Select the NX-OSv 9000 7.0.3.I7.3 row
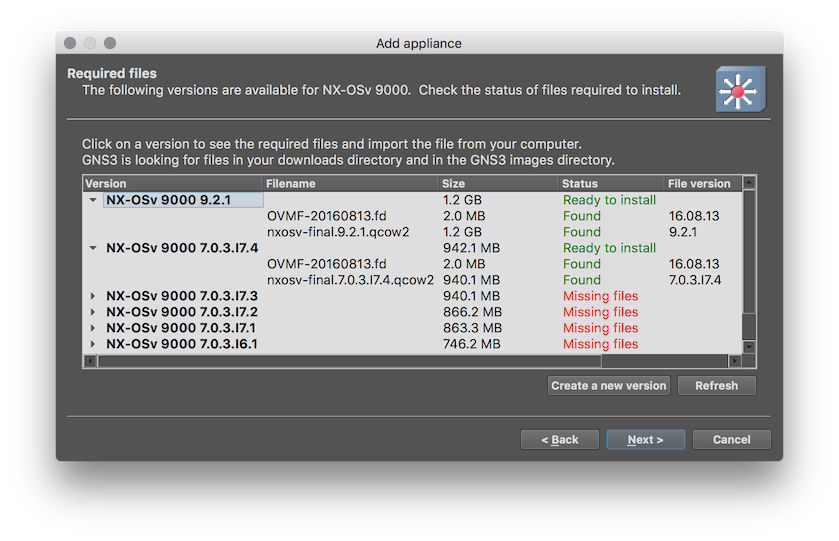Screen dimensions: 839x541 pyautogui.click(x=413, y=296)
